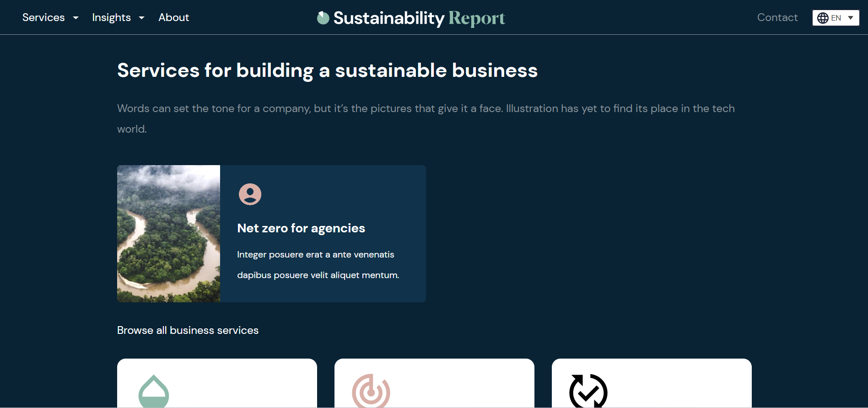This screenshot has width=868, height=408.
Task: Go to the About page
Action: click(173, 17)
